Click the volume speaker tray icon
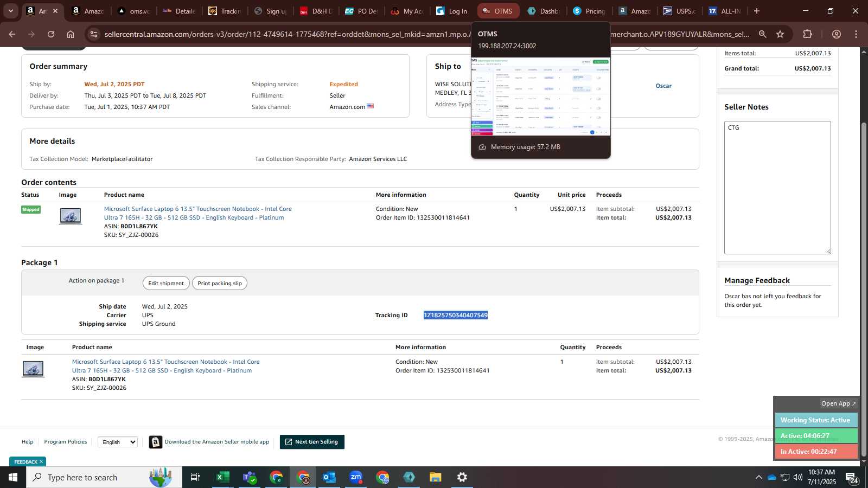Viewport: 868px width, 488px height. point(798,477)
